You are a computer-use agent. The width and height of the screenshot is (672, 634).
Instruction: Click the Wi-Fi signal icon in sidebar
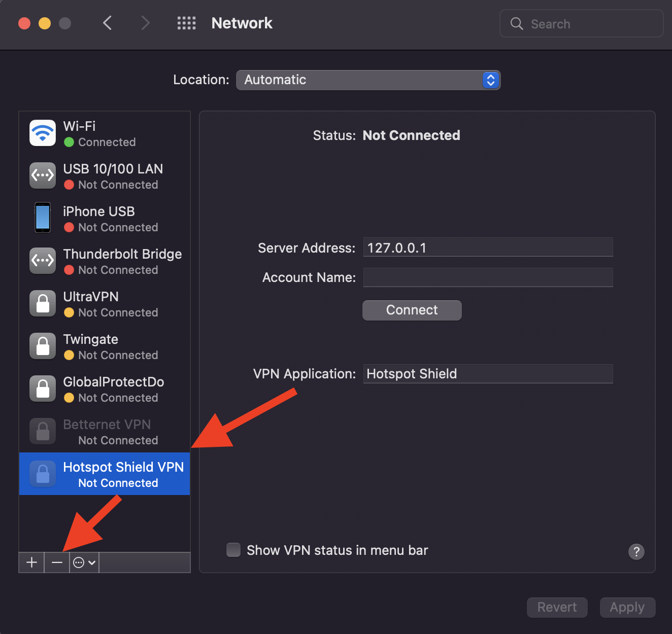(42, 132)
